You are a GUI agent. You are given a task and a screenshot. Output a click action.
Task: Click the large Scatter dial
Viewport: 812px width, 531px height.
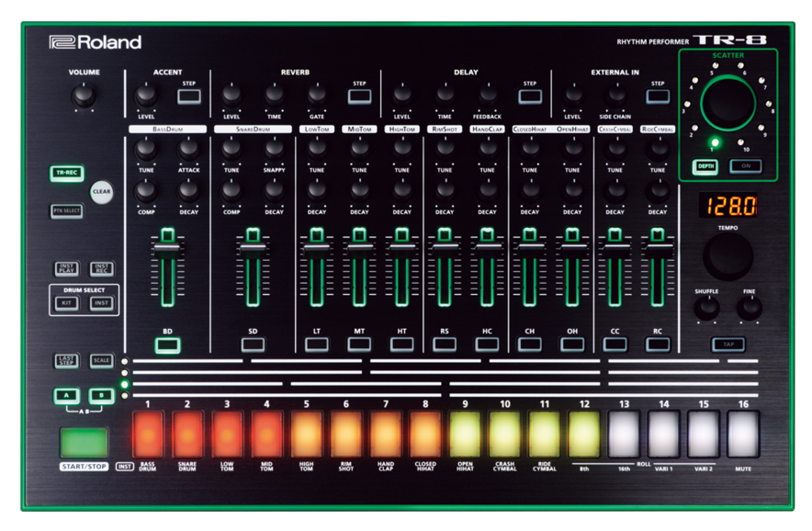tap(728, 104)
